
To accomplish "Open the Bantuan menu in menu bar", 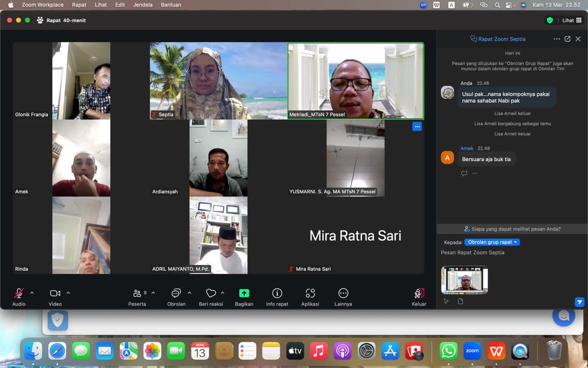I will (x=171, y=5).
